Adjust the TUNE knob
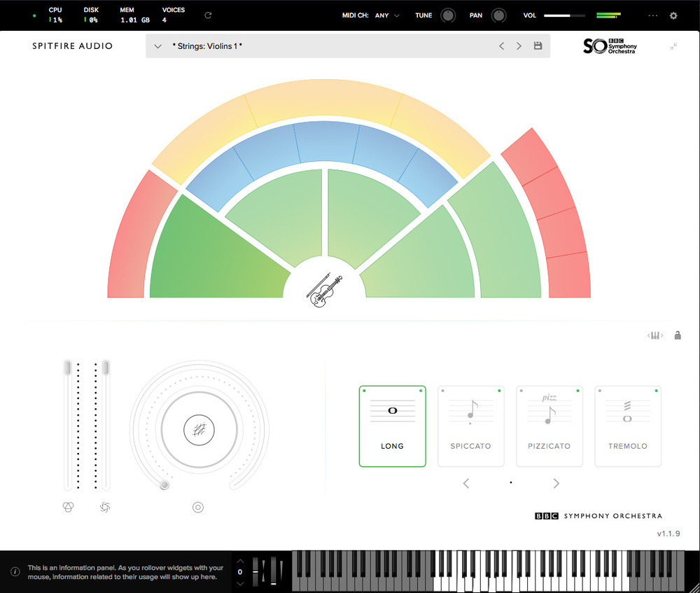The image size is (700, 593). [x=448, y=15]
